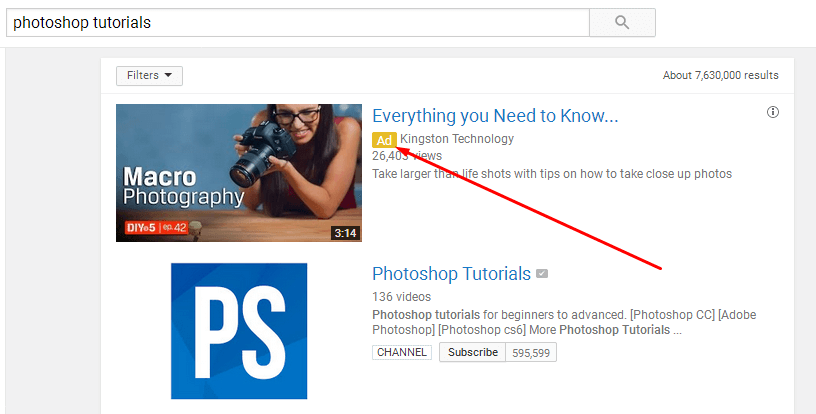Click the search box containing photoshop tutorials
The width and height of the screenshot is (816, 414).
(298, 22)
